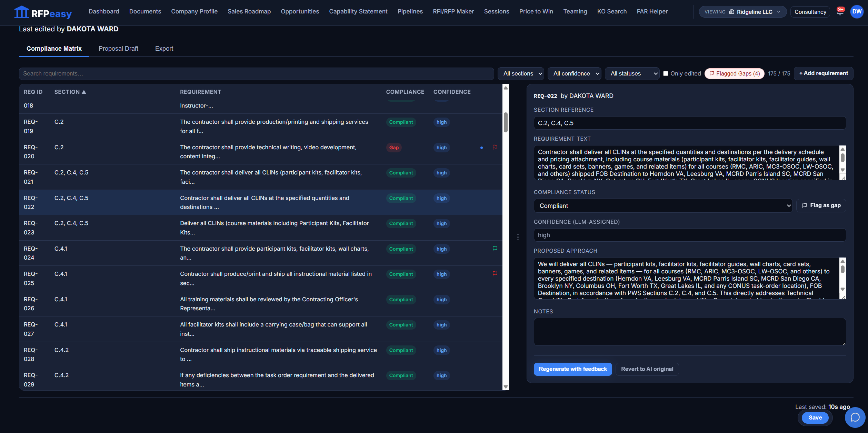
Task: Click the Save button
Action: point(815,418)
